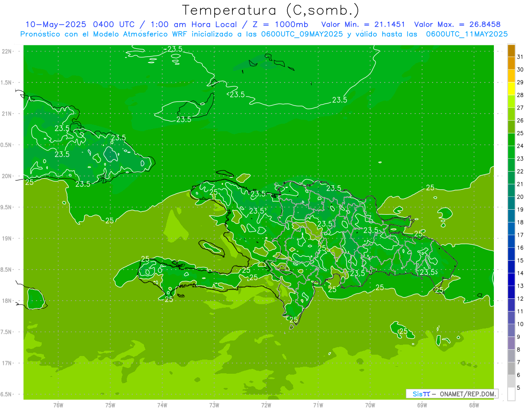Image resolution: width=532 pixels, height=411 pixels.
Task: Click the dark blue legend swatch between 12 and 13
Action: click(x=511, y=292)
